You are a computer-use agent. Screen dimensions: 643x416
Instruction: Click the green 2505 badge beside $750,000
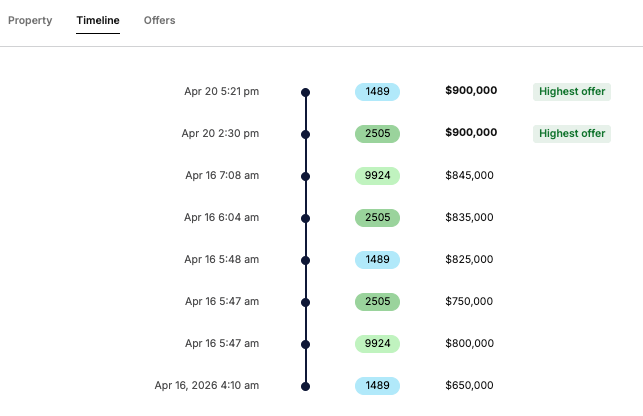coord(377,302)
